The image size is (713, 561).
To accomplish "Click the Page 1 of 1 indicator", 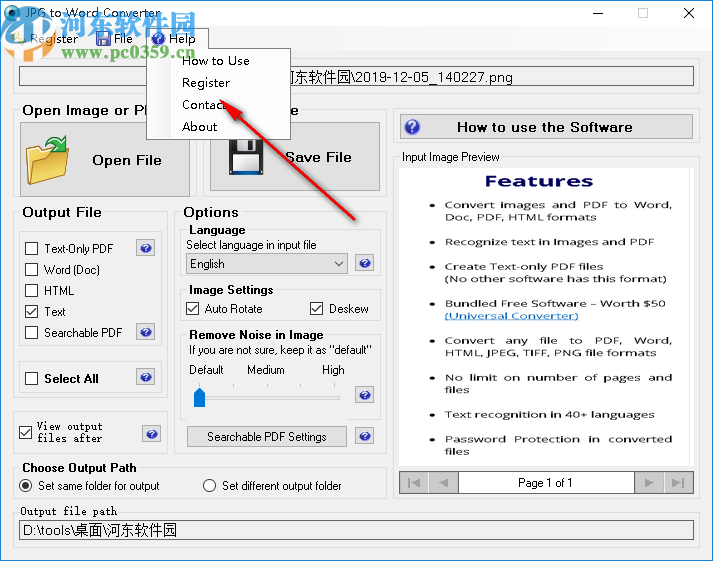I will 546,482.
